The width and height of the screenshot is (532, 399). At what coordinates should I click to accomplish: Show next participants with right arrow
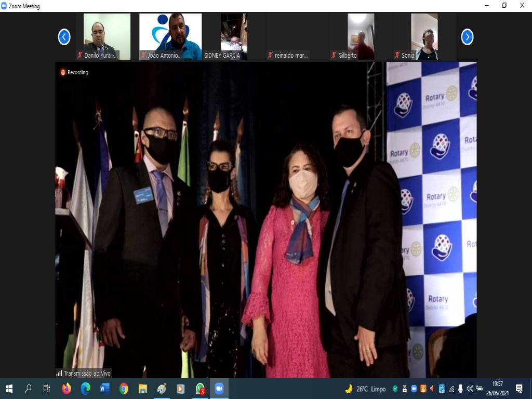[x=467, y=37]
